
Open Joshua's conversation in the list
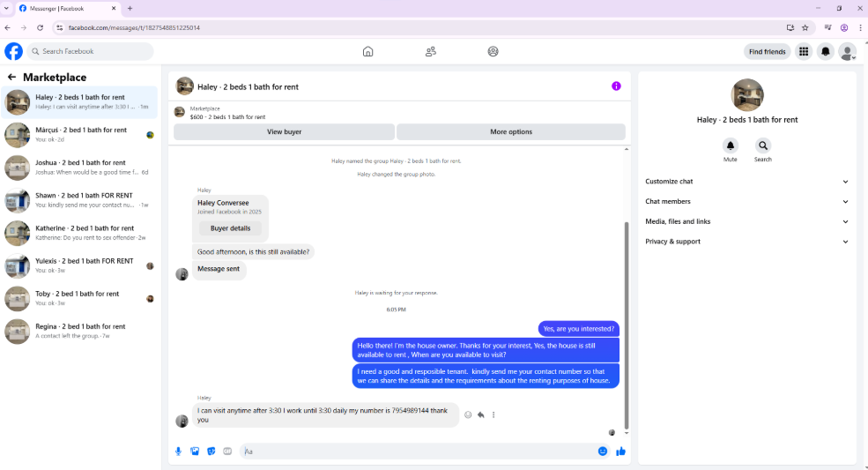click(79, 168)
